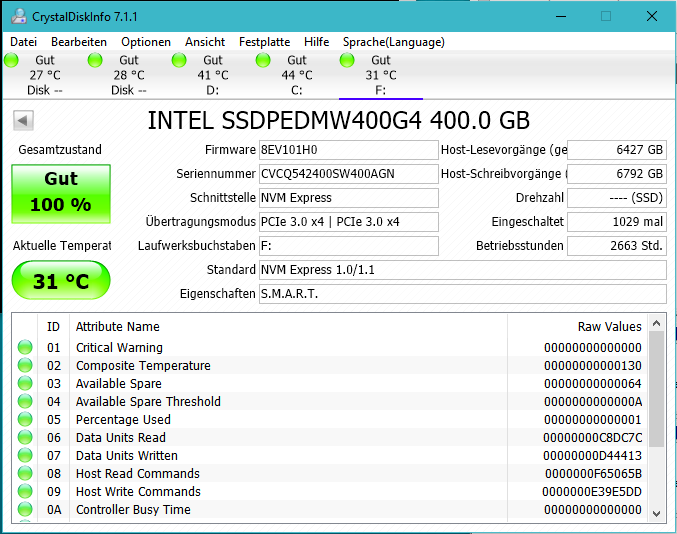
Task: Click the previous disk arrow button
Action: pos(23,121)
